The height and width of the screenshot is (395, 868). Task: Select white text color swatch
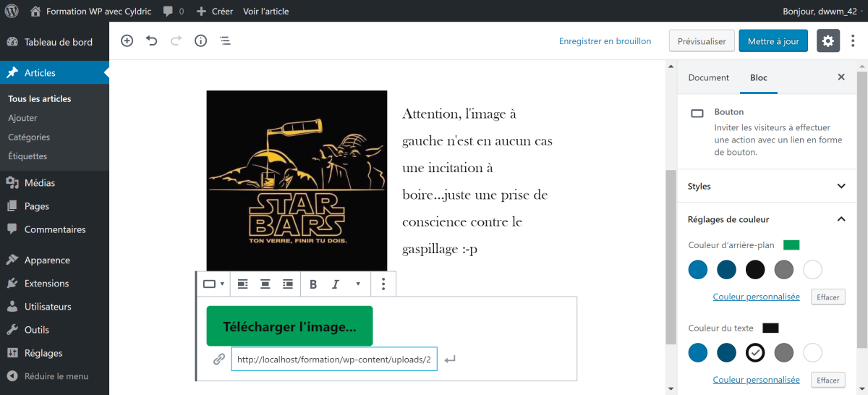tap(812, 352)
